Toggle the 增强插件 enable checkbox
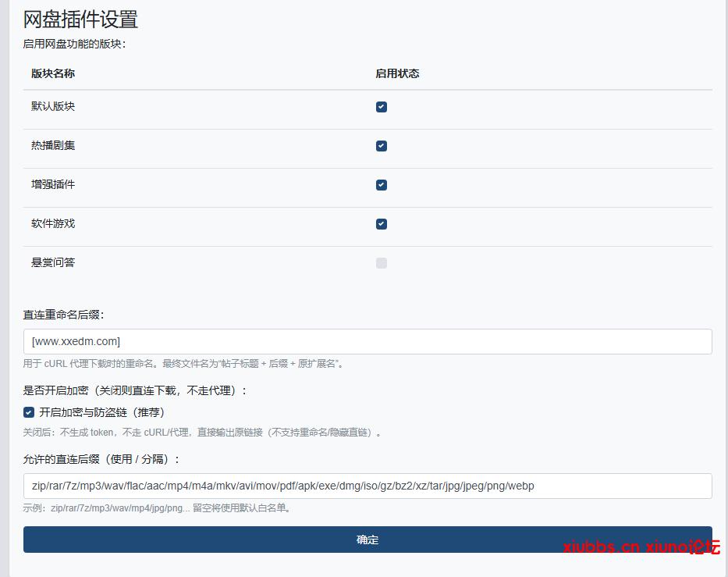The height and width of the screenshot is (577, 728). [381, 185]
